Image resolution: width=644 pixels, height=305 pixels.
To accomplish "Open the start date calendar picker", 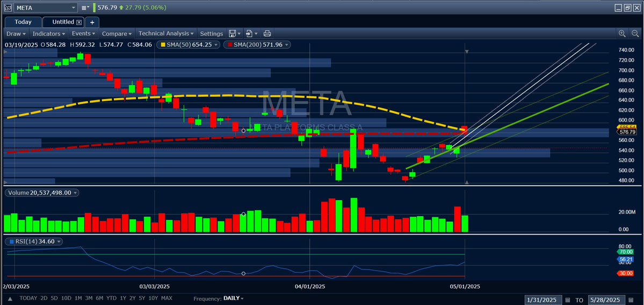I will pyautogui.click(x=568, y=300).
